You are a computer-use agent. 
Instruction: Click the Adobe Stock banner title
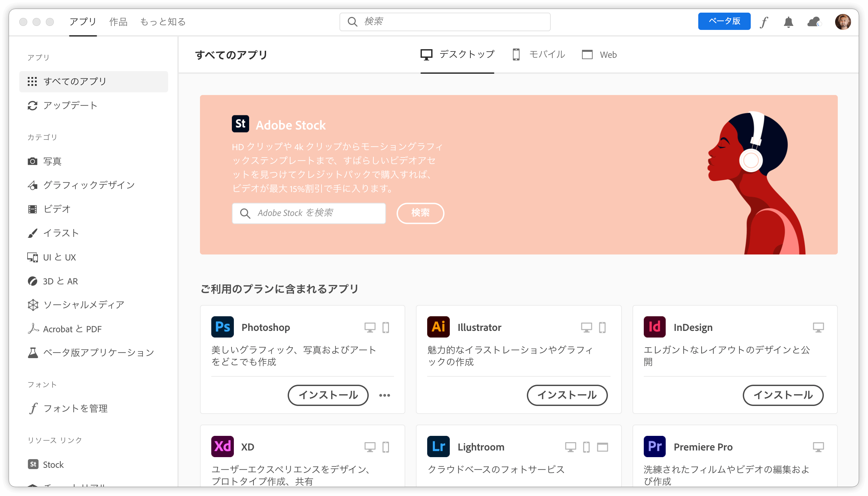(290, 125)
